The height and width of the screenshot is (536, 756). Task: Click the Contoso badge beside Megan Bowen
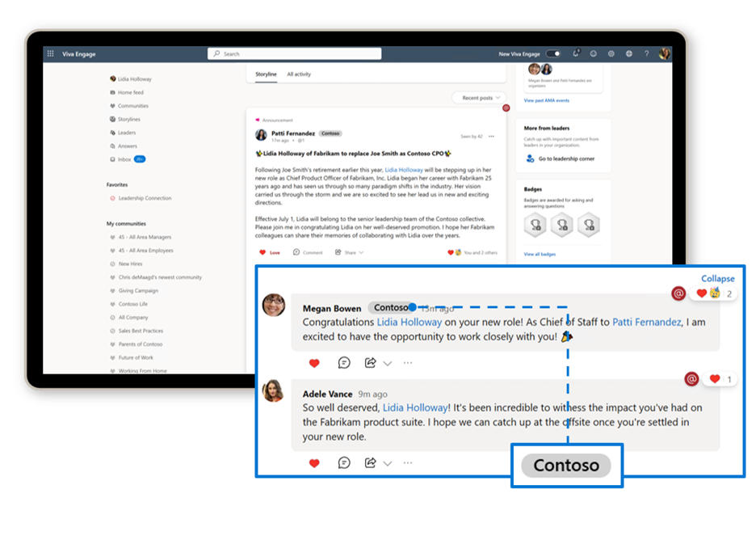392,307
